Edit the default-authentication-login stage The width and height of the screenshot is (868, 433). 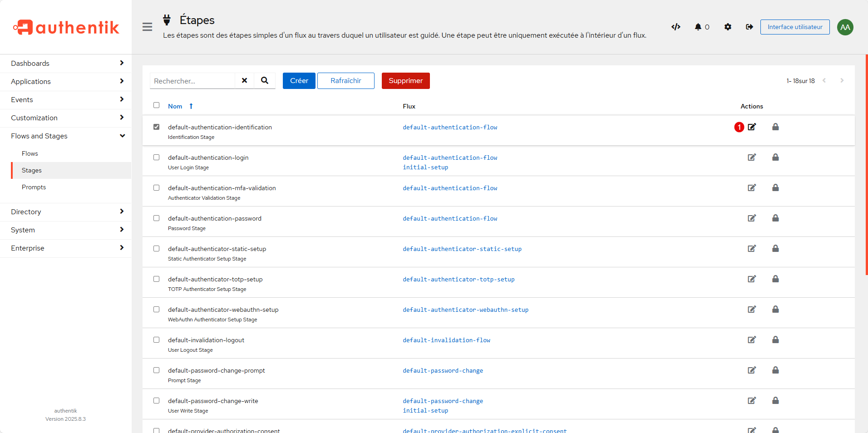(752, 157)
